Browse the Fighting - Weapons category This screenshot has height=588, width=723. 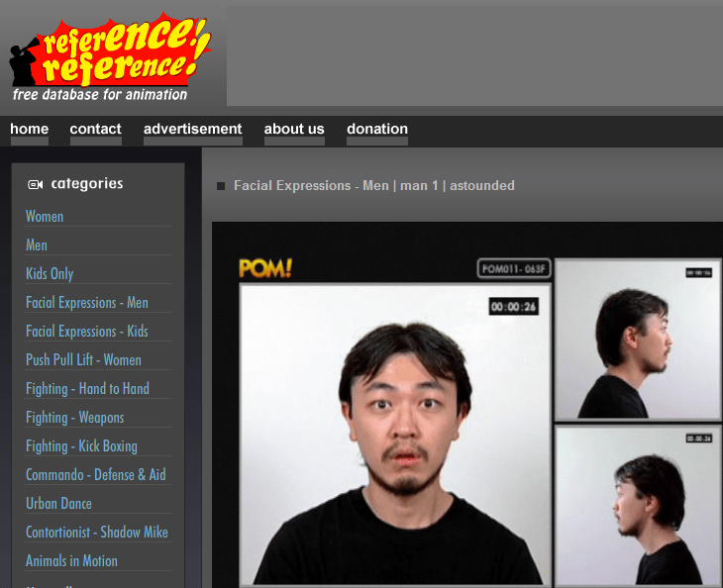(75, 417)
